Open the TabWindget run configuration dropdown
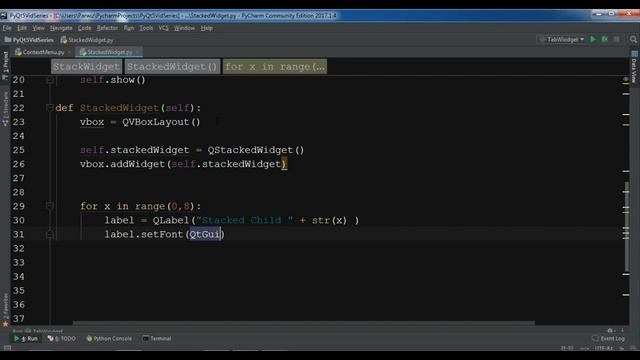This screenshot has height=360, width=640. click(562, 40)
